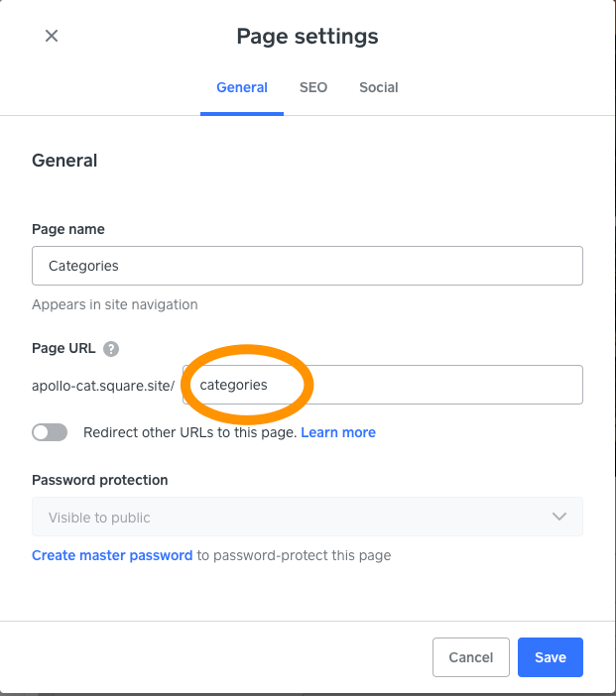The image size is (616, 696).
Task: Focus the Page name field containing Categories
Action: [x=307, y=266]
